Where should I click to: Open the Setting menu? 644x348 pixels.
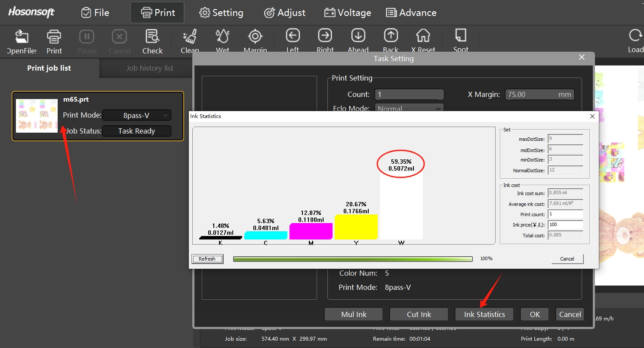click(x=221, y=13)
